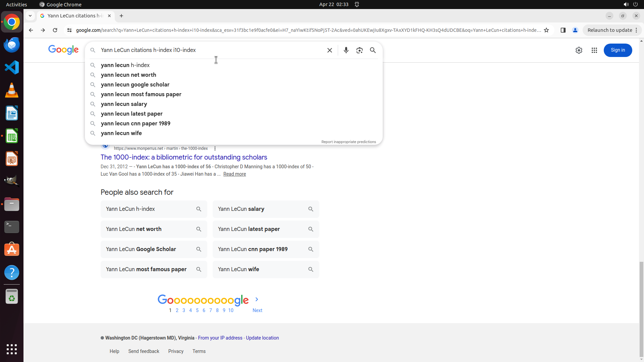Go to results page 5

pos(197,310)
